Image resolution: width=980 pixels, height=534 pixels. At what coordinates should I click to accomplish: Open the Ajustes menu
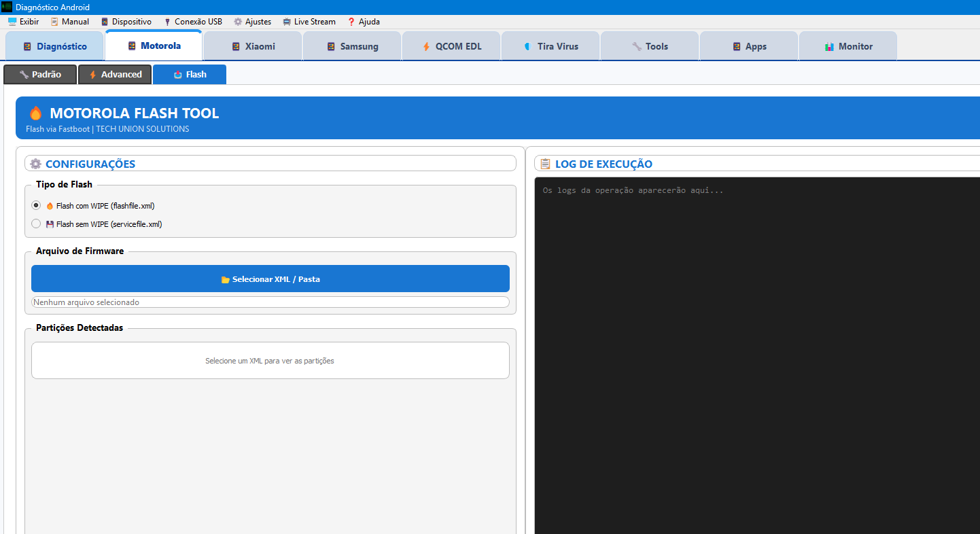pos(252,22)
